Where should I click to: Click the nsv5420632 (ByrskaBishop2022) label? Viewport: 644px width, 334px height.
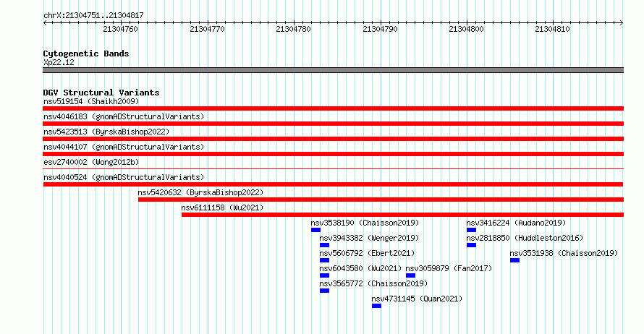point(200,192)
